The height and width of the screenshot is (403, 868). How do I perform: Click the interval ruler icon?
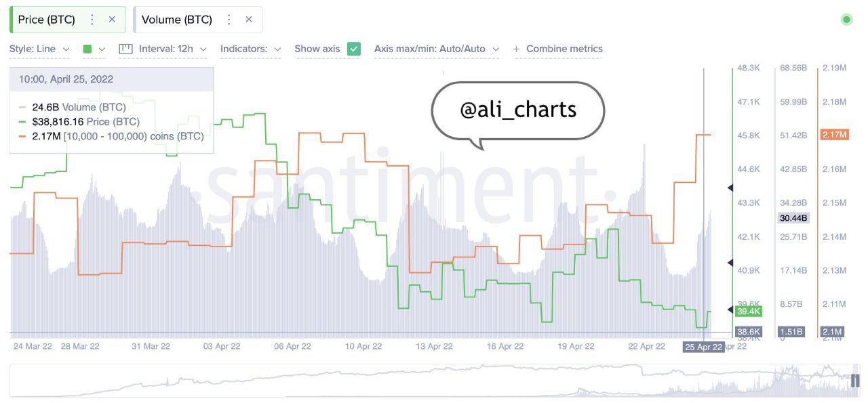point(125,49)
